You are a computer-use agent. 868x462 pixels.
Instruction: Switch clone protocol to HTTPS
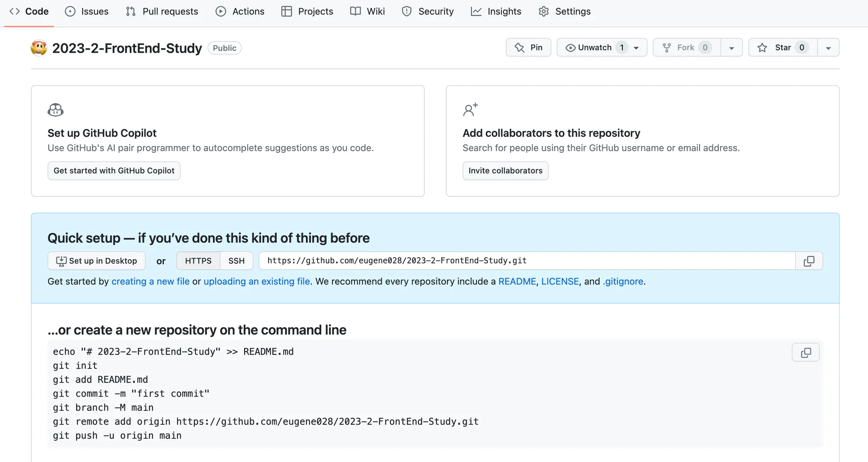coord(198,261)
